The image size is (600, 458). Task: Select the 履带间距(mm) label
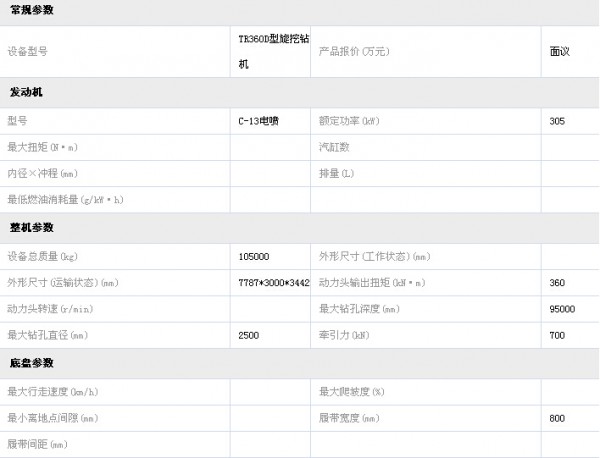point(37,443)
